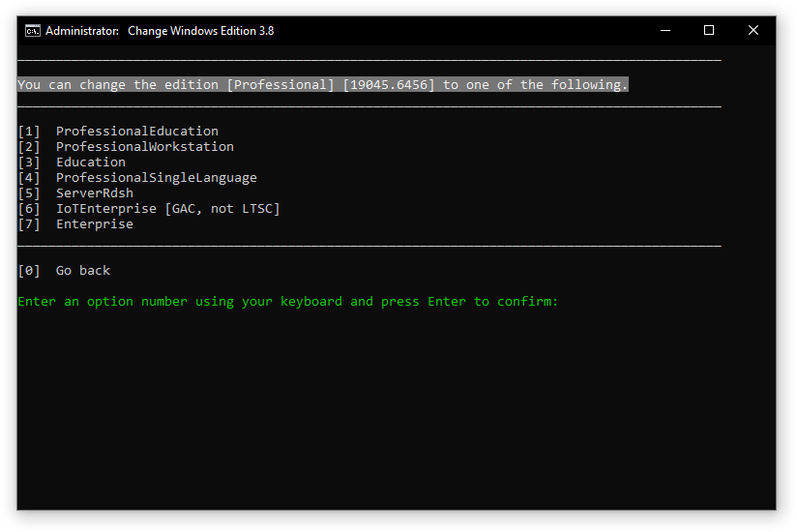Select the ProfessionalWorkstation option line
Screen dimensions: 797x532
coord(144,147)
